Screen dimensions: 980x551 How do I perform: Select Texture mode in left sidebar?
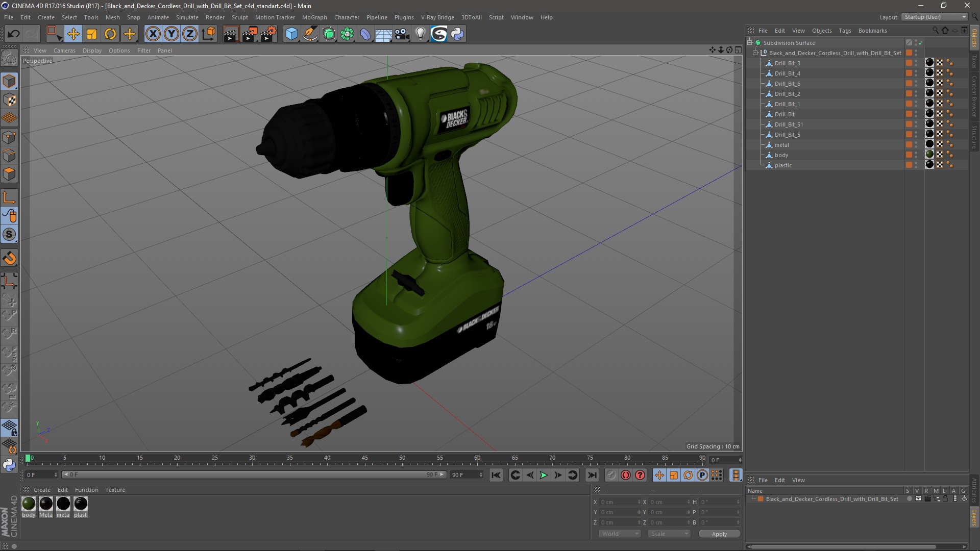click(9, 100)
